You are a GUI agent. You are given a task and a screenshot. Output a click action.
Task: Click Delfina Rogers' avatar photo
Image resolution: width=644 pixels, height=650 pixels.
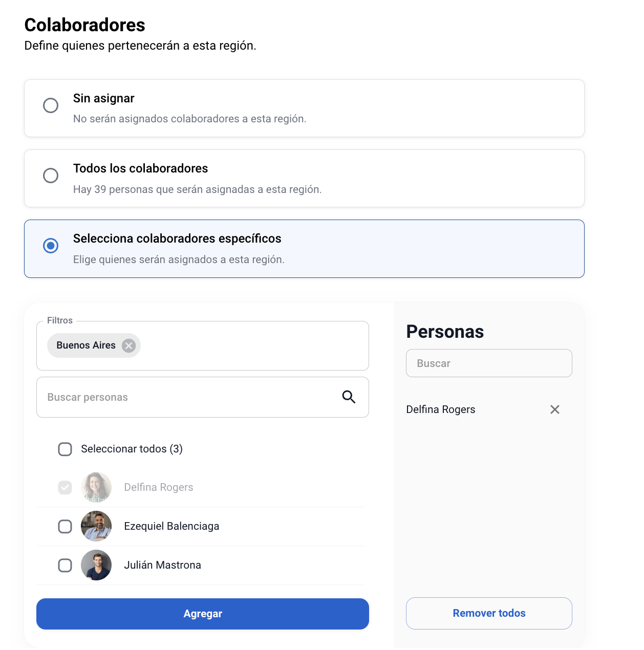tap(96, 487)
